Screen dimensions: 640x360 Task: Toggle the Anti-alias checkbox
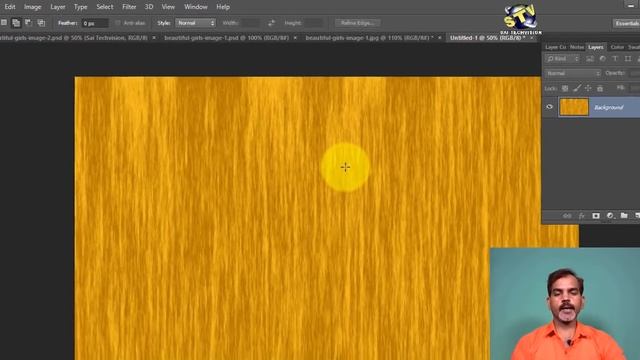118,23
